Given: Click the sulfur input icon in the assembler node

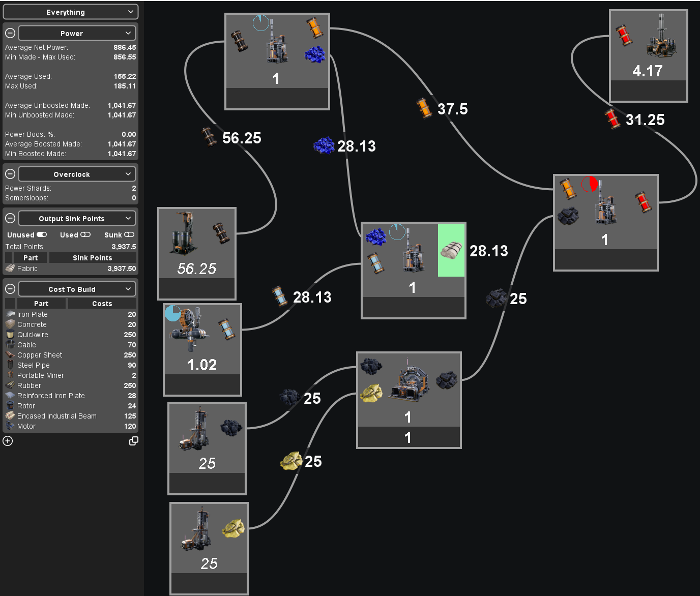Looking at the screenshot, I should (x=371, y=392).
